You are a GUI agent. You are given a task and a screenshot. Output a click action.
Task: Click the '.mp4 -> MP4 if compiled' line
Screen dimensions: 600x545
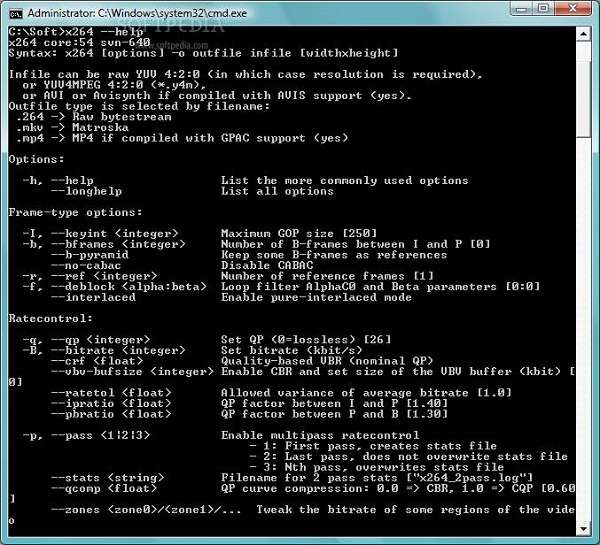click(182, 138)
